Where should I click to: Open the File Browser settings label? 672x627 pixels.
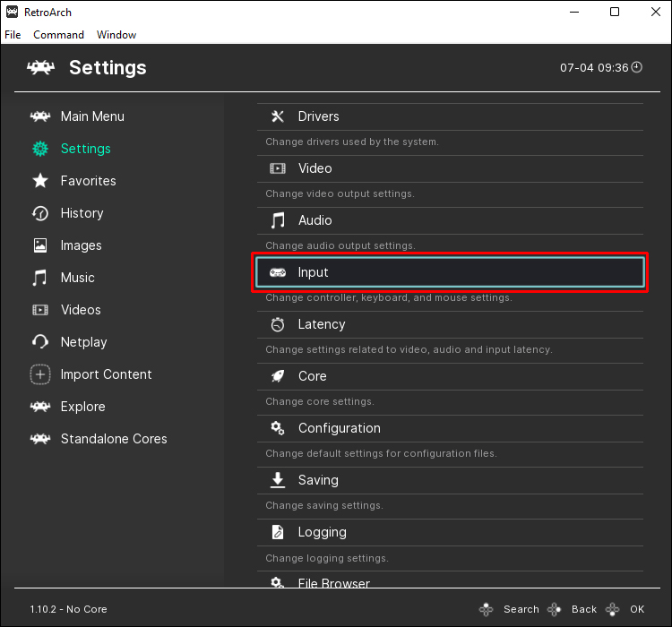334,583
